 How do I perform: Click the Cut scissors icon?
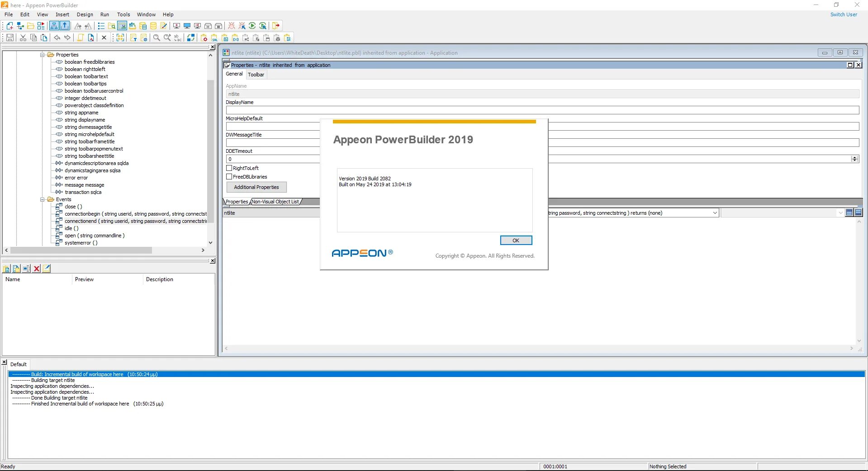click(23, 38)
